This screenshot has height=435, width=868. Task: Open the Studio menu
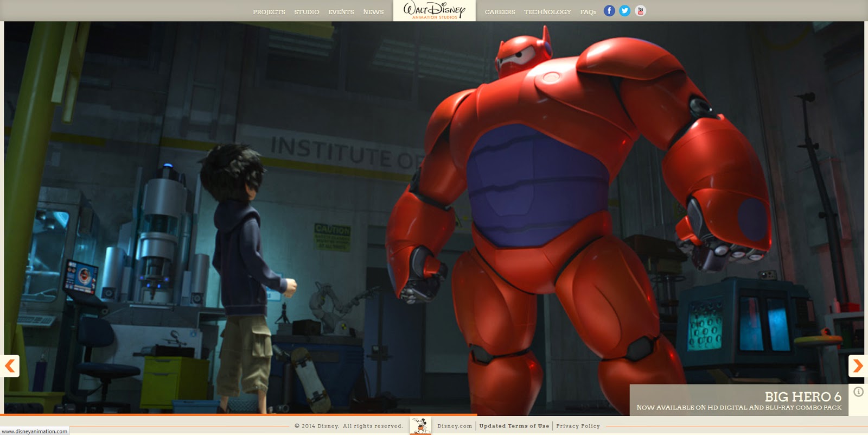307,12
